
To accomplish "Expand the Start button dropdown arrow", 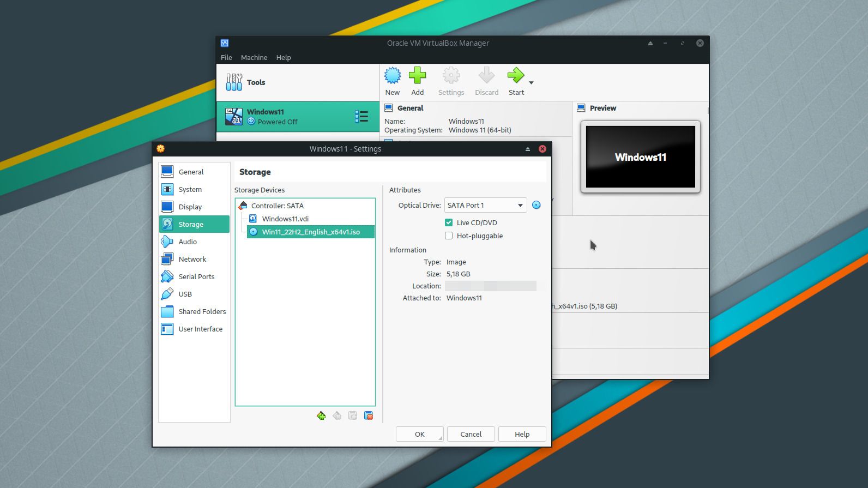I will pyautogui.click(x=531, y=83).
